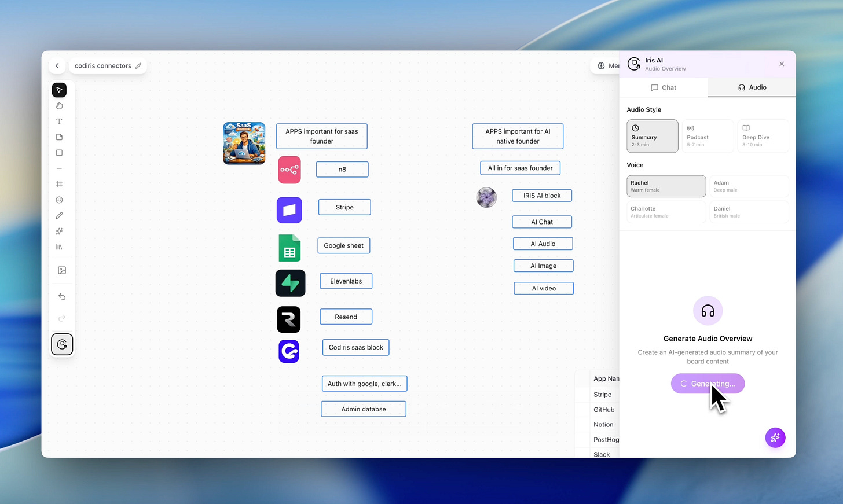Select the AI Chat box
This screenshot has width=843, height=504.
[x=542, y=222]
